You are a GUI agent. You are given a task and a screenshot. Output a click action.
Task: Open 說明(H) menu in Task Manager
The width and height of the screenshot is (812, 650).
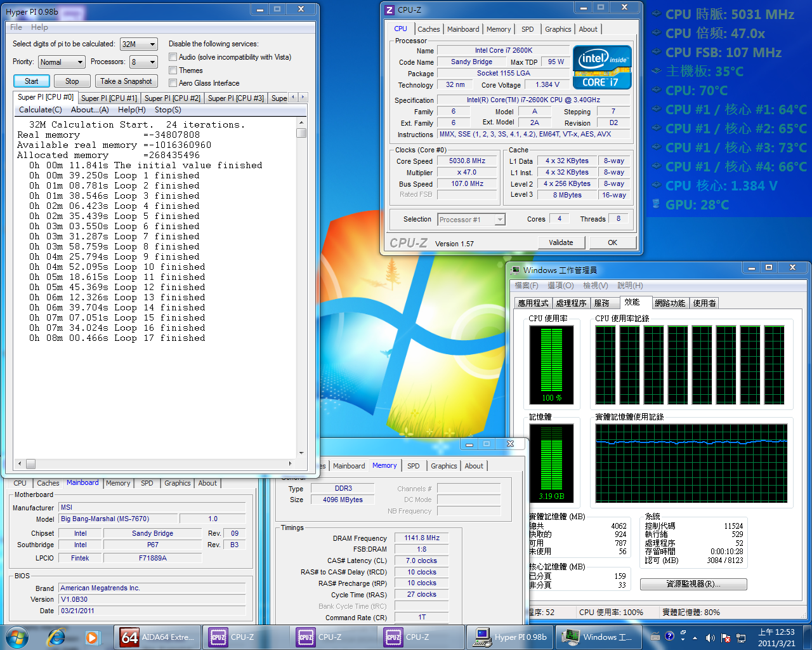tap(630, 286)
